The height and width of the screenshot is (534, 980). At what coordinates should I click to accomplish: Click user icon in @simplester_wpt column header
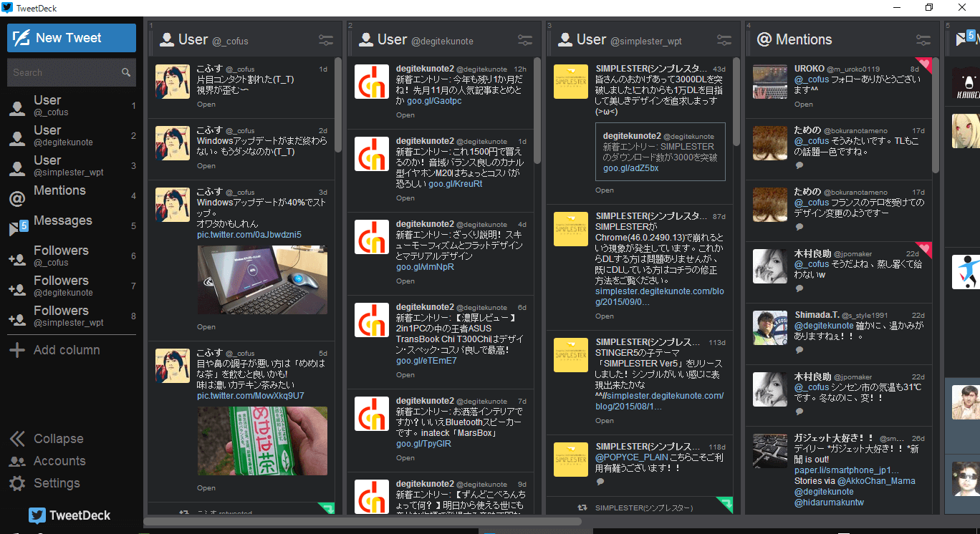[565, 39]
